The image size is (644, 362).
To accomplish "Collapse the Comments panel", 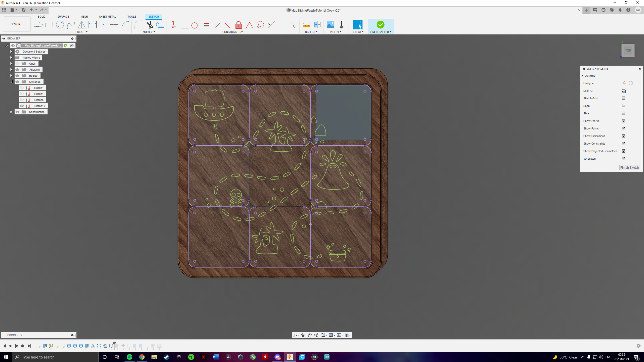I will [x=73, y=335].
